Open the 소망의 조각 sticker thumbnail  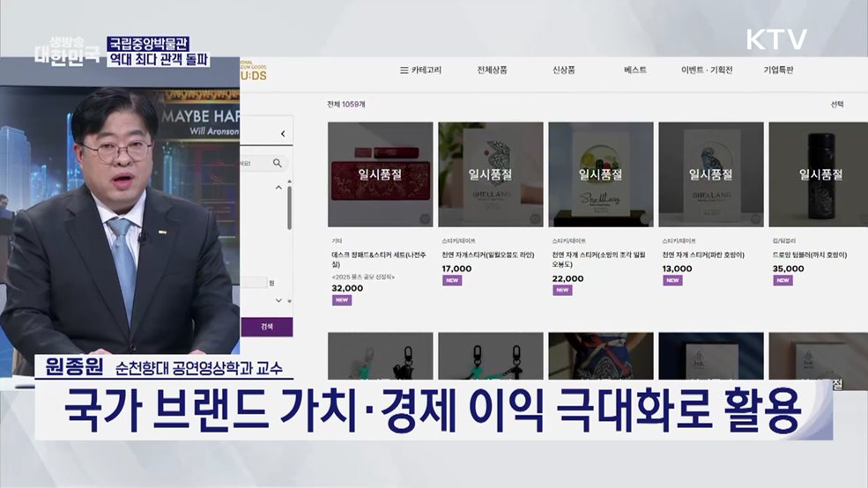point(601,174)
